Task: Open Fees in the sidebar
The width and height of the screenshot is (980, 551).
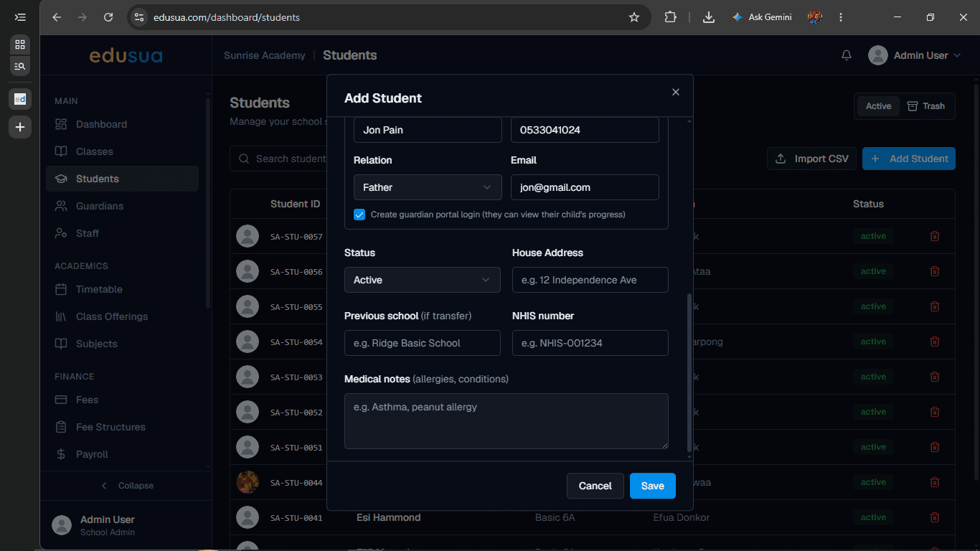Action: click(122, 400)
